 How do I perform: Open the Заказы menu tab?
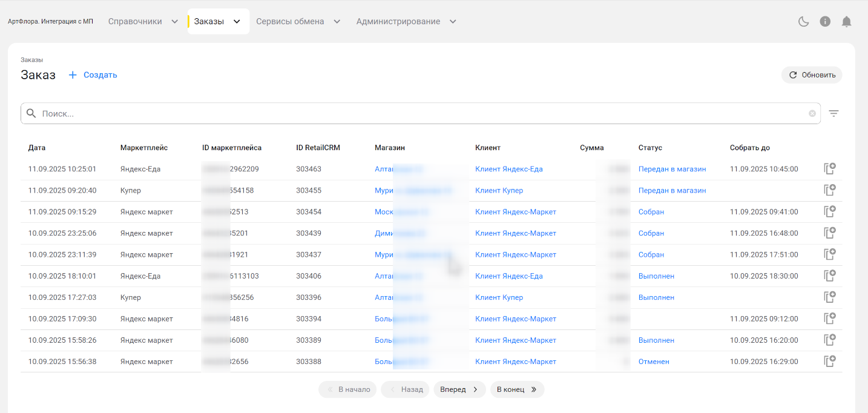click(x=217, y=22)
